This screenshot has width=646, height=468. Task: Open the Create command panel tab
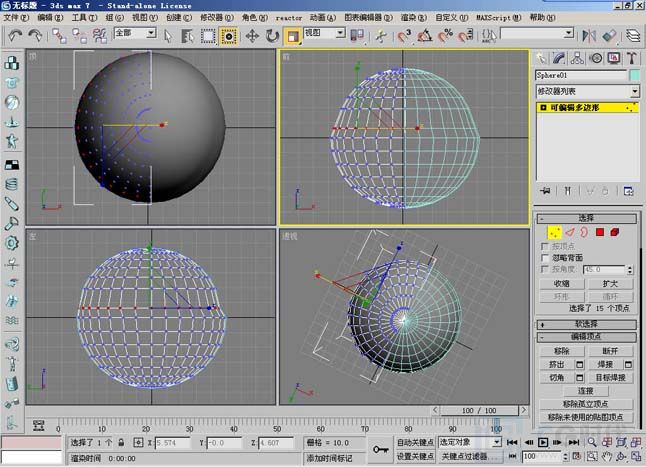[541, 58]
